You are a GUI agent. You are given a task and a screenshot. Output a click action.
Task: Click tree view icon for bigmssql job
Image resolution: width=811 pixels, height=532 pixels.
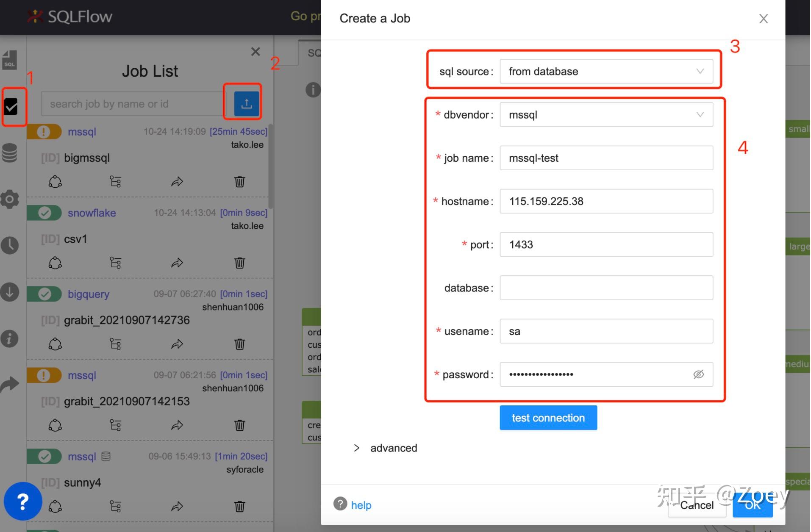pos(115,182)
